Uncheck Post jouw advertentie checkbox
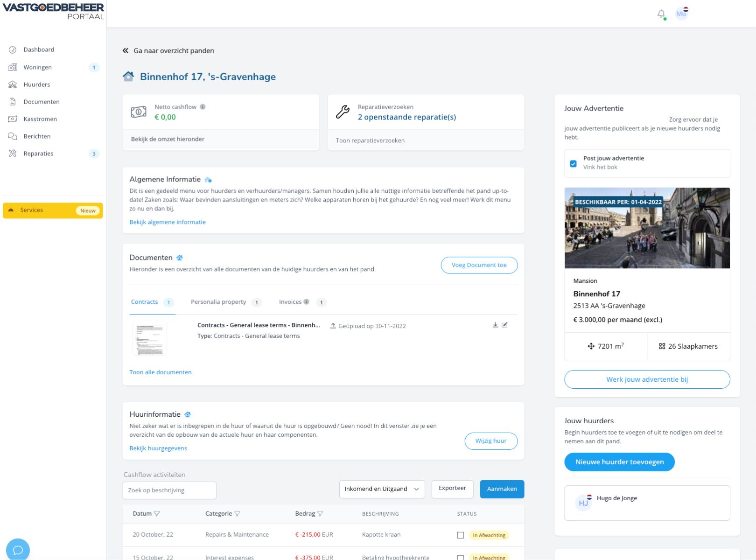The image size is (756, 560). pyautogui.click(x=573, y=164)
